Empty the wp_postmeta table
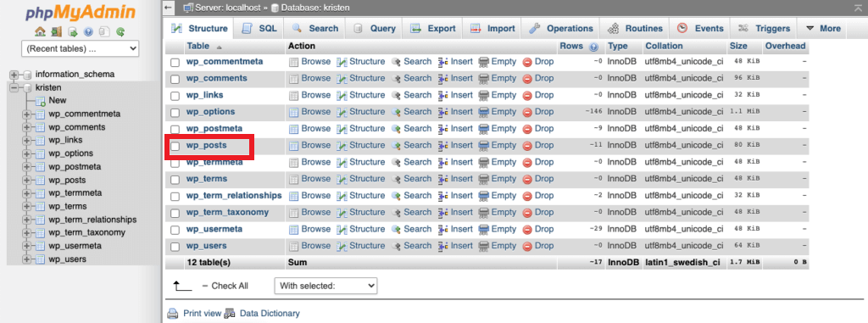868x323 pixels. coord(497,128)
